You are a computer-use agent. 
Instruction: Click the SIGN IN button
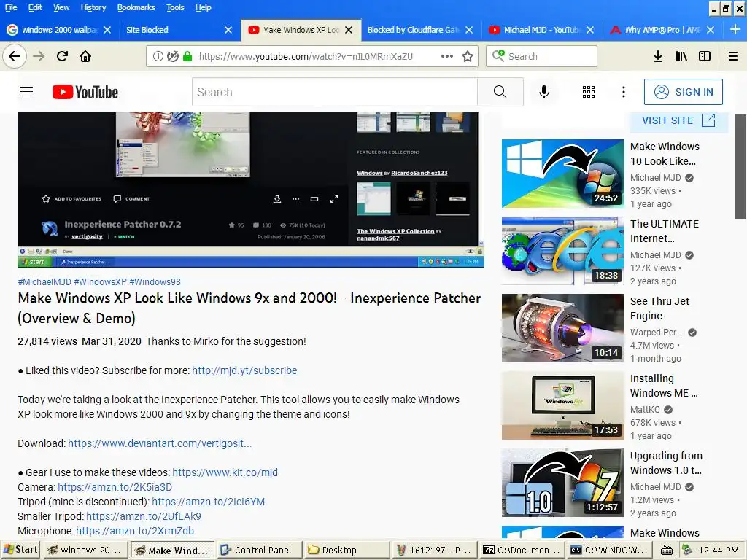pyautogui.click(x=683, y=92)
